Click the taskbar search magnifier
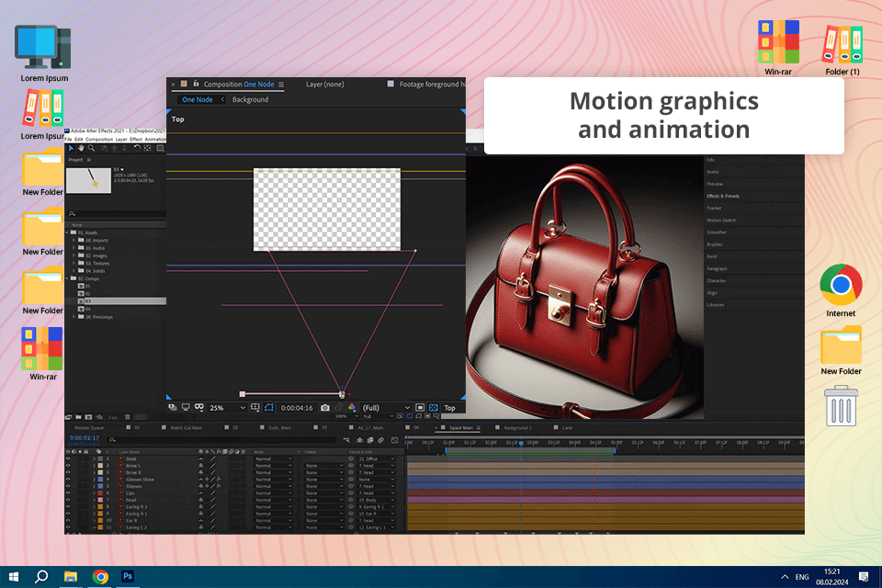The width and height of the screenshot is (882, 588). pyautogui.click(x=41, y=576)
